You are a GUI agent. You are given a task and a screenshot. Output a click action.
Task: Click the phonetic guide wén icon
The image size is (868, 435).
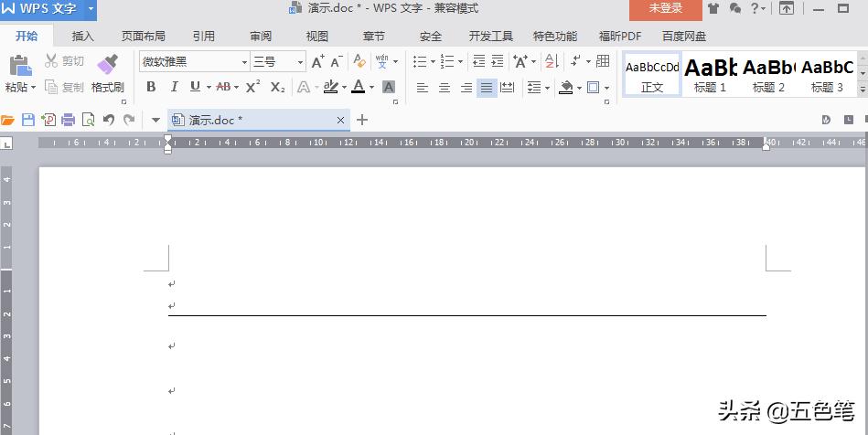pyautogui.click(x=382, y=61)
